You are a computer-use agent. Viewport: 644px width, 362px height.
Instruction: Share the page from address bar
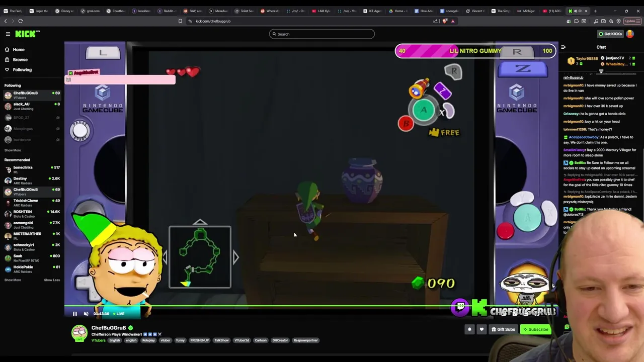tap(435, 21)
